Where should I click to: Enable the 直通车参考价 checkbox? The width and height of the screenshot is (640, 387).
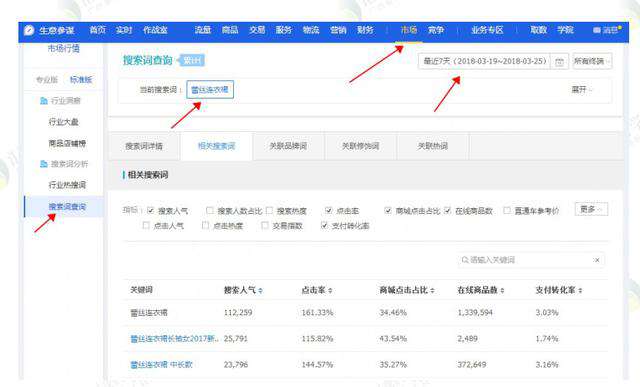coord(507,211)
